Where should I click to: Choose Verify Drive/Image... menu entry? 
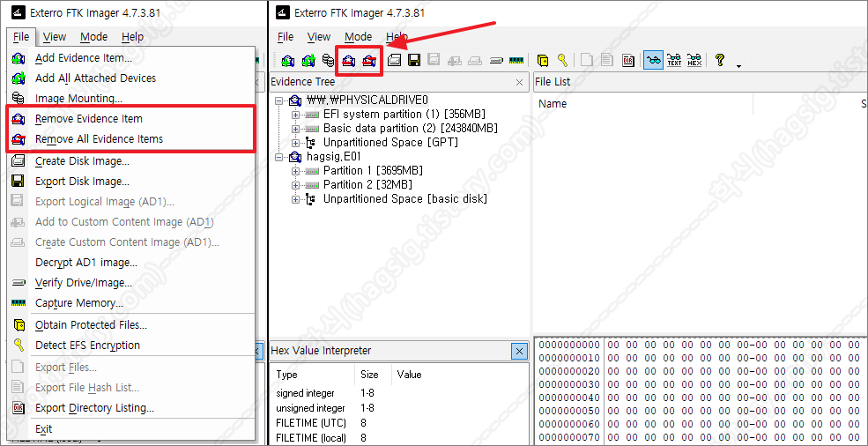[131, 283]
